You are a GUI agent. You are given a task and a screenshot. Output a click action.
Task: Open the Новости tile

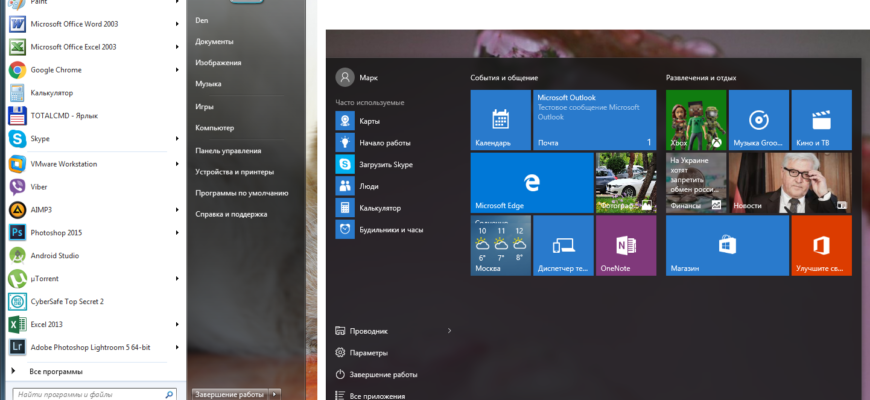tap(790, 183)
